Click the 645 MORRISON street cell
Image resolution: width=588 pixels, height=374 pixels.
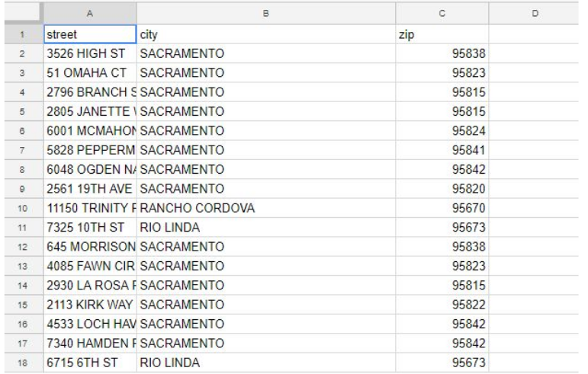tap(90, 247)
